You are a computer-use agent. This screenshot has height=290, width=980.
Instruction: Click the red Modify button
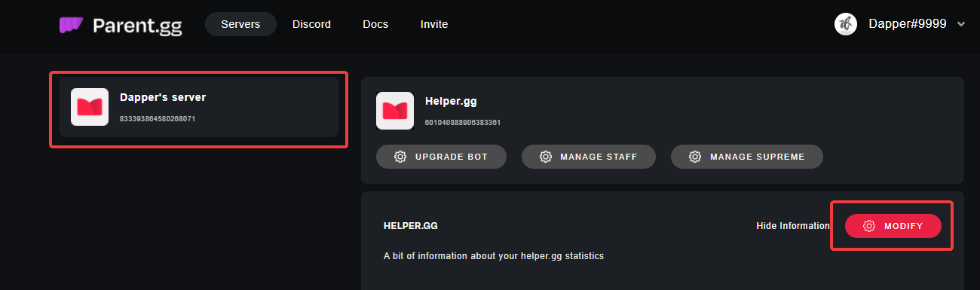[893, 226]
